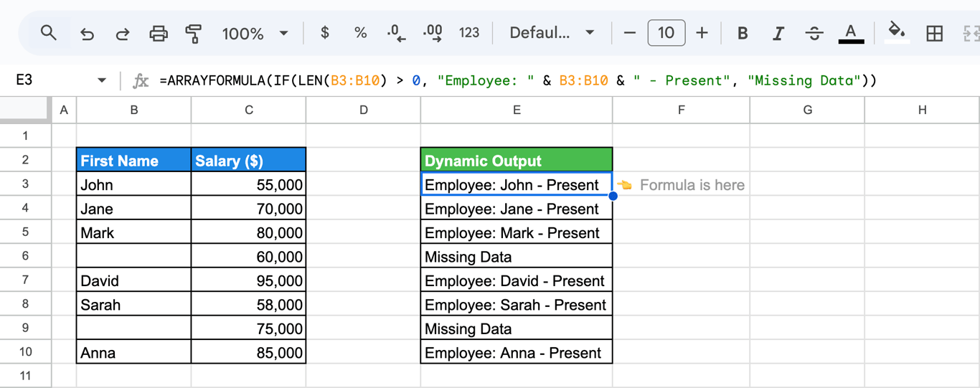Toggle strikethrough formatting
980x388 pixels.
coord(814,33)
